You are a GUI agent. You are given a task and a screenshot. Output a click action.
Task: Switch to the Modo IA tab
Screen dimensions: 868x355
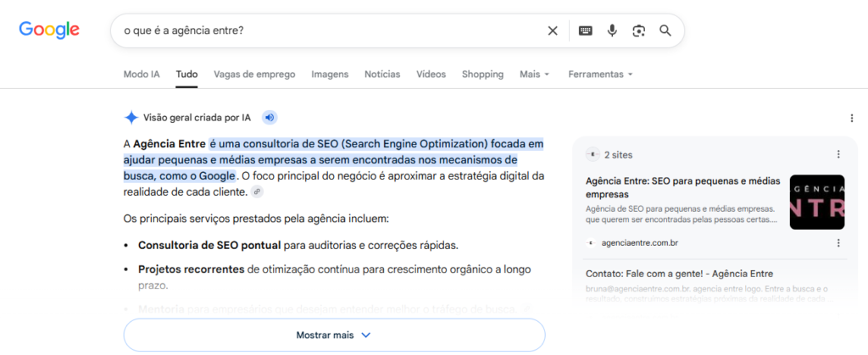(x=142, y=74)
